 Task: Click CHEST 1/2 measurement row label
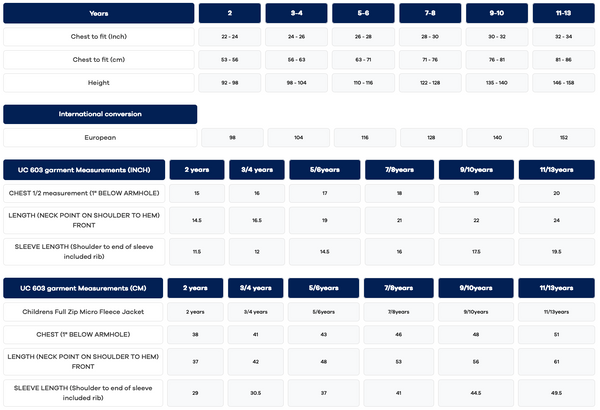coord(84,193)
